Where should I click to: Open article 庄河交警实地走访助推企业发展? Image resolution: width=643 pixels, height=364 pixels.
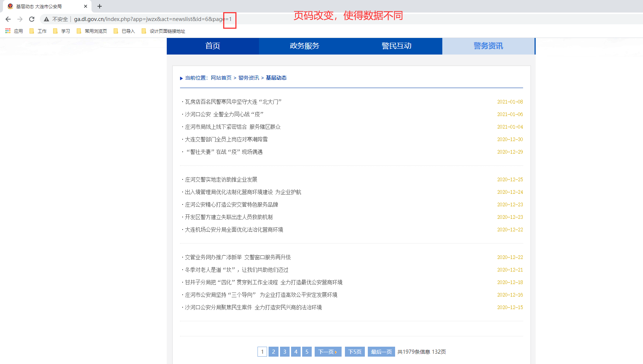[221, 179]
